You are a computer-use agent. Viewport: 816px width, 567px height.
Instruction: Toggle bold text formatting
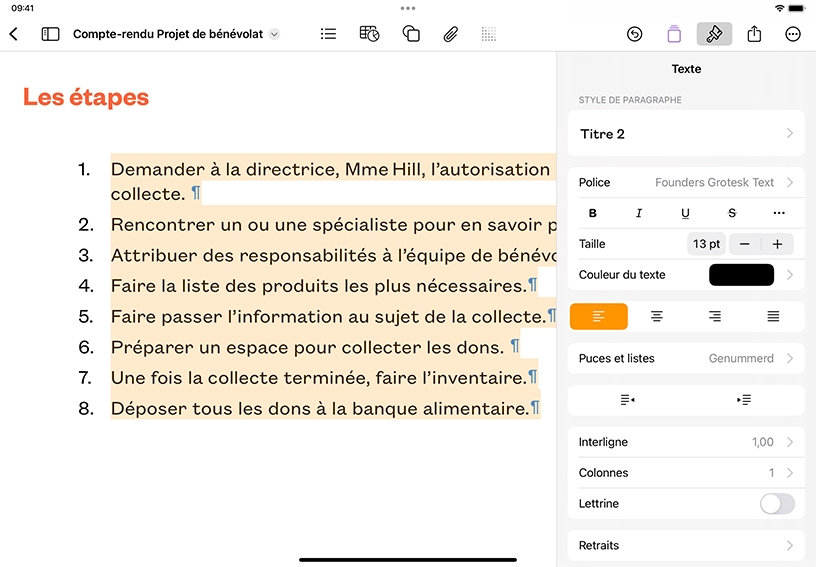[592, 213]
